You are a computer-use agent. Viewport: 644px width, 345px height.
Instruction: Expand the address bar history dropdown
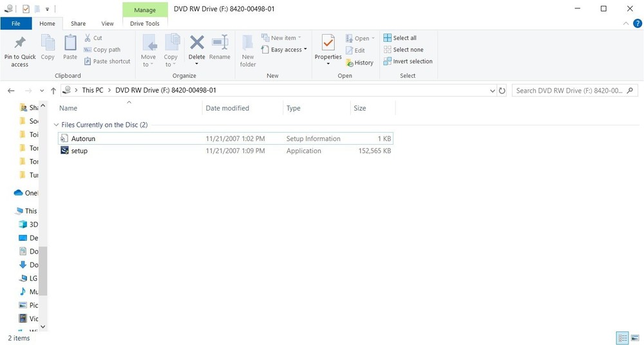[x=493, y=91]
